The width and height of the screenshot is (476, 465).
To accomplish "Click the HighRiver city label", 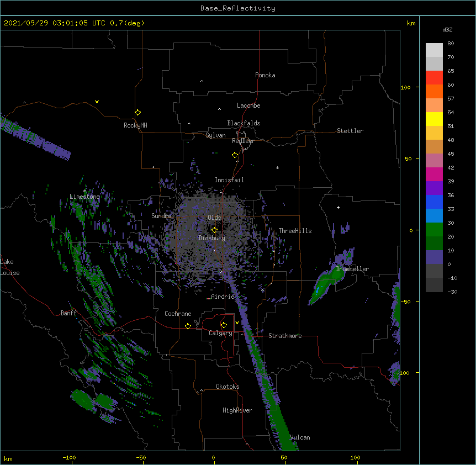I will point(237,410).
